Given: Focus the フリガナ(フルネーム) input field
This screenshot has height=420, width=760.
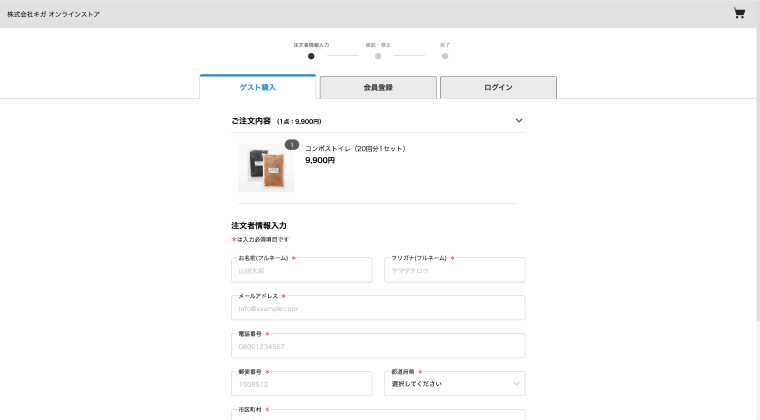Looking at the screenshot, I should (x=454, y=270).
